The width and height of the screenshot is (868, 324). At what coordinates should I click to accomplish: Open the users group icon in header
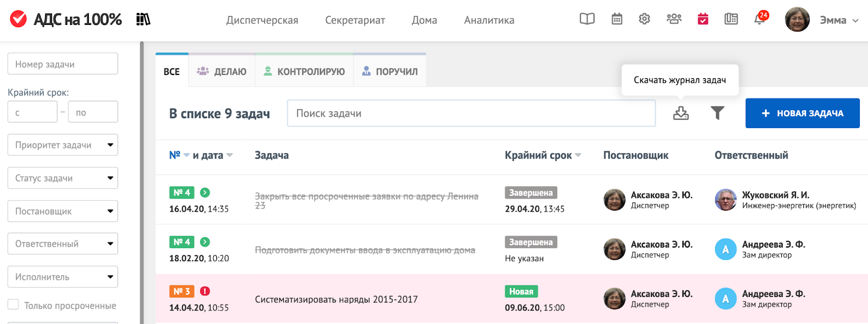674,19
